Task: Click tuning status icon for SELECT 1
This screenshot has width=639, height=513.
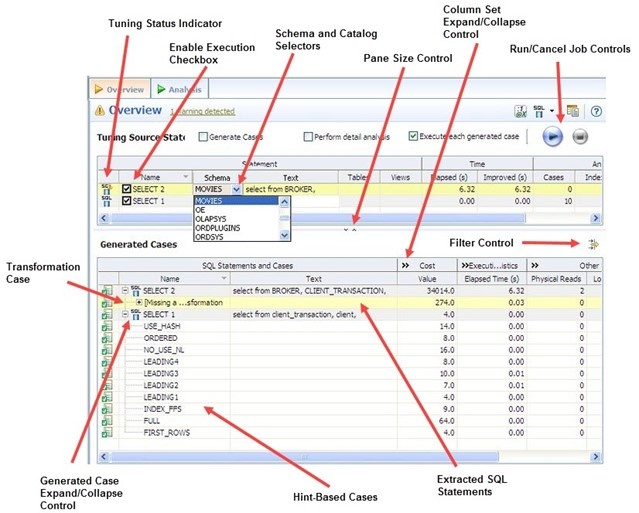Action: point(106,201)
